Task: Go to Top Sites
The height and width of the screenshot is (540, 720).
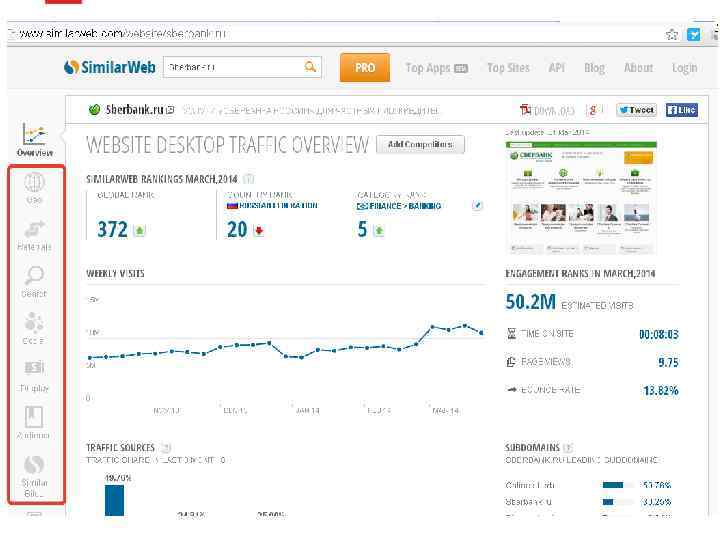Action: 508,68
